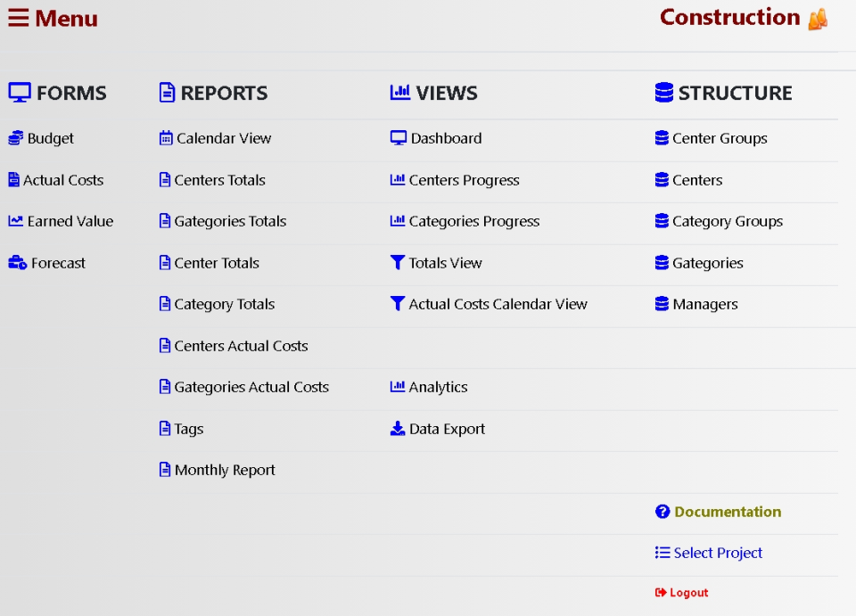856x616 pixels.
Task: Open the Calendar View calendar icon
Action: click(x=165, y=138)
